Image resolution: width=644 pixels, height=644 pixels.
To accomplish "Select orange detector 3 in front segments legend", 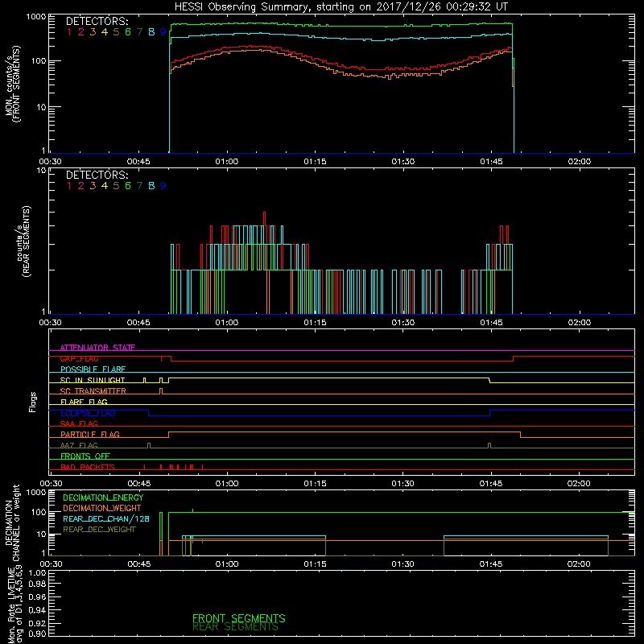I will [93, 31].
